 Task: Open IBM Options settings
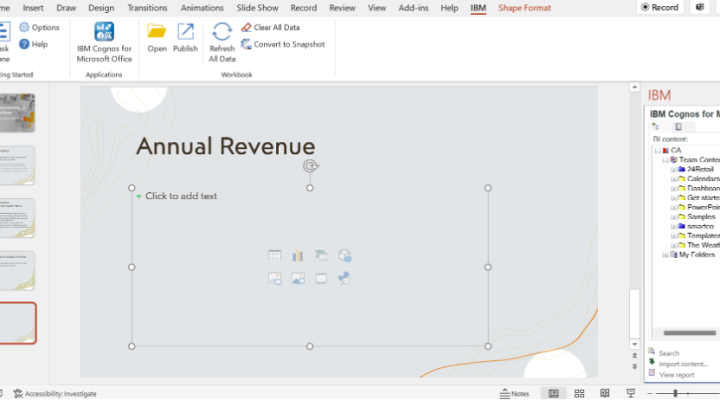point(39,28)
